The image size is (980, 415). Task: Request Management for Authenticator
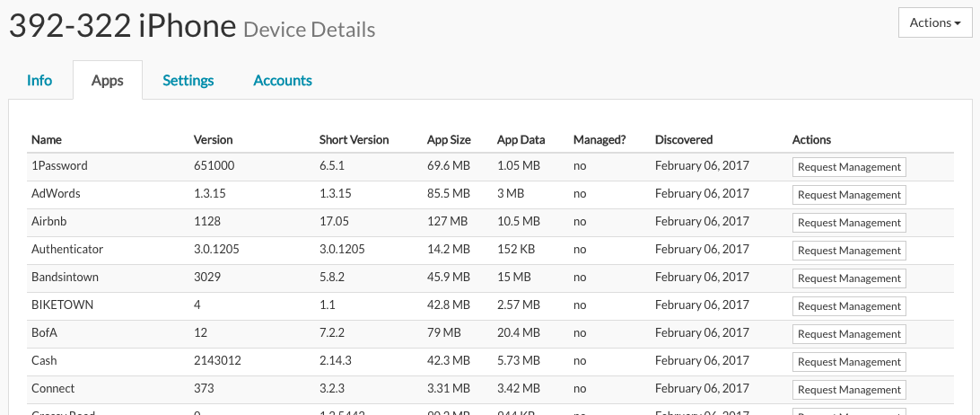849,251
